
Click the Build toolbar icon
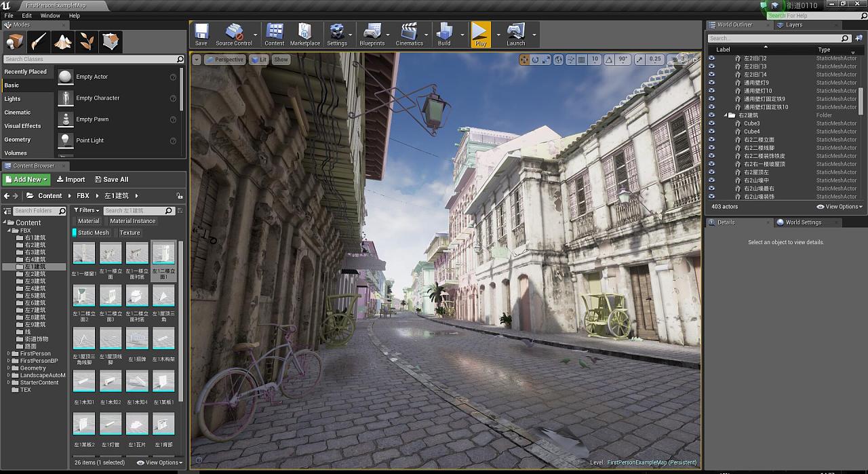(x=444, y=34)
